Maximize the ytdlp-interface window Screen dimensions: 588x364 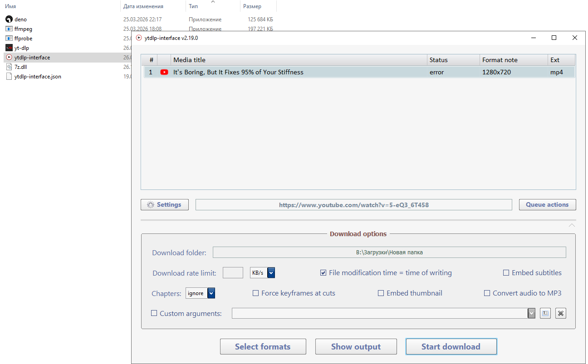554,38
